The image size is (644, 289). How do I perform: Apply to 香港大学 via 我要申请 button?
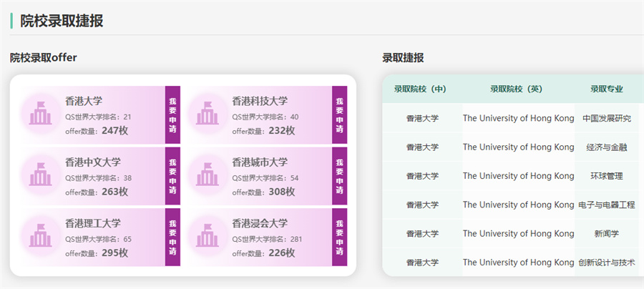172,114
